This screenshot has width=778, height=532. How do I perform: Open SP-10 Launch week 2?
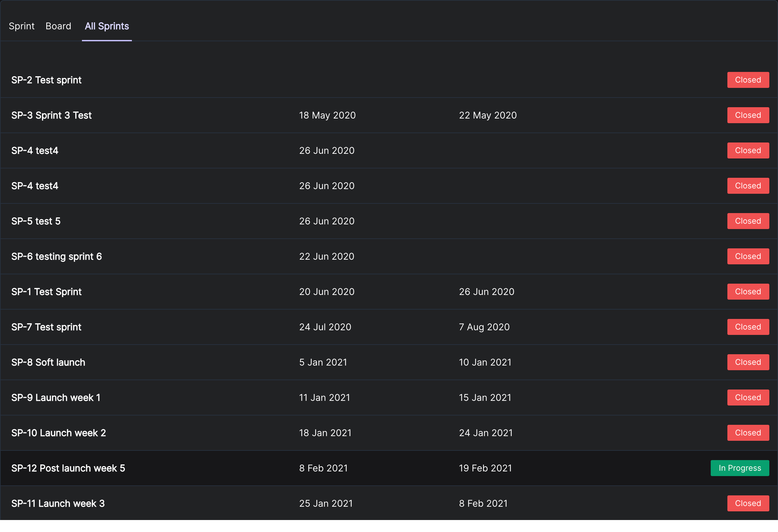[x=59, y=433]
